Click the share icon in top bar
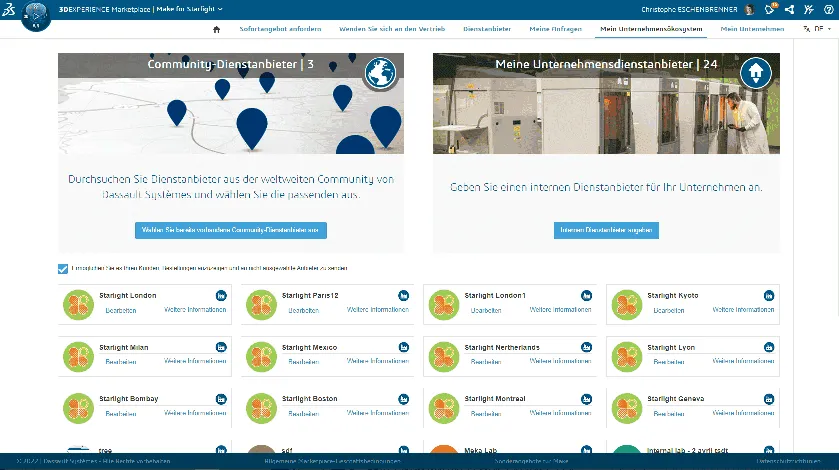 [x=789, y=9]
